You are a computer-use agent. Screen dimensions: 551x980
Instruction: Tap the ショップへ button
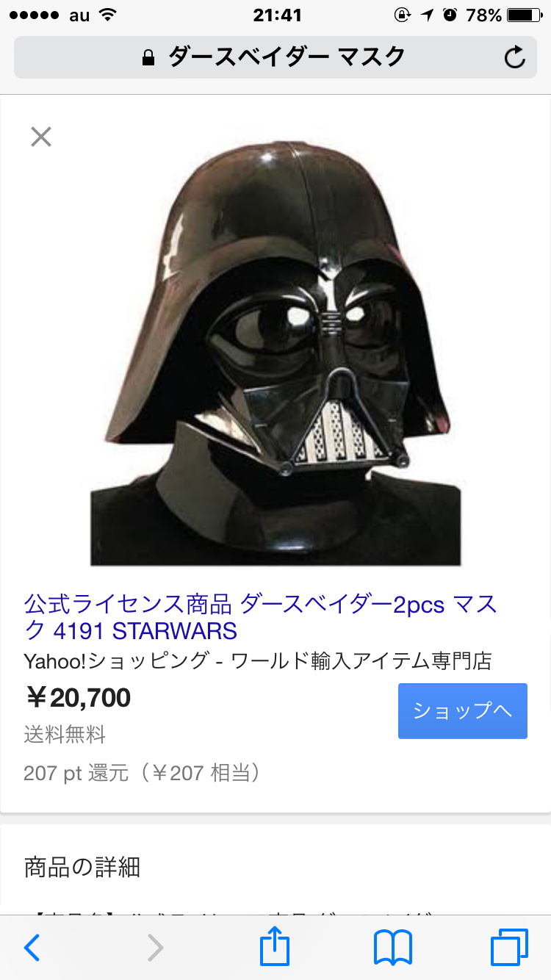click(x=463, y=710)
